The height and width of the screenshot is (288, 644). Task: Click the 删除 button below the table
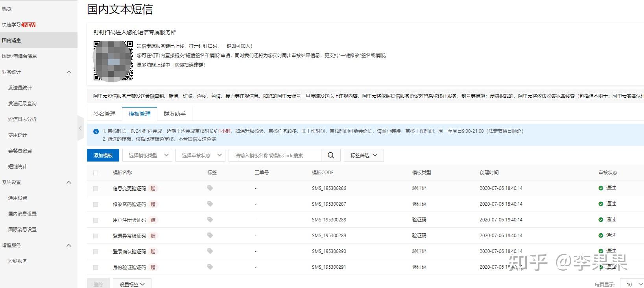click(x=98, y=284)
